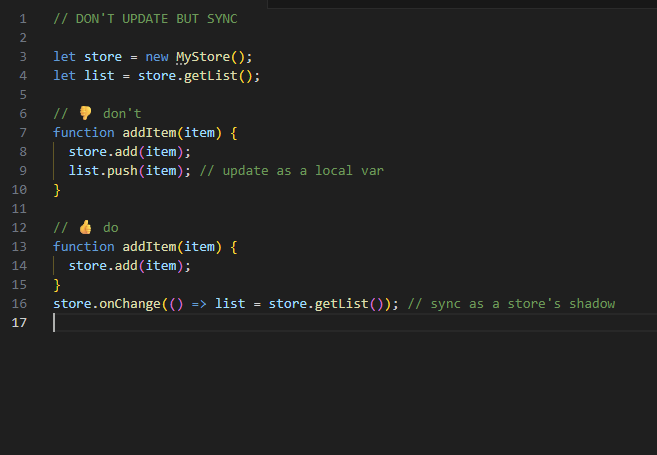Click the closing brace on line 10
657x455 pixels.
click(x=57, y=190)
